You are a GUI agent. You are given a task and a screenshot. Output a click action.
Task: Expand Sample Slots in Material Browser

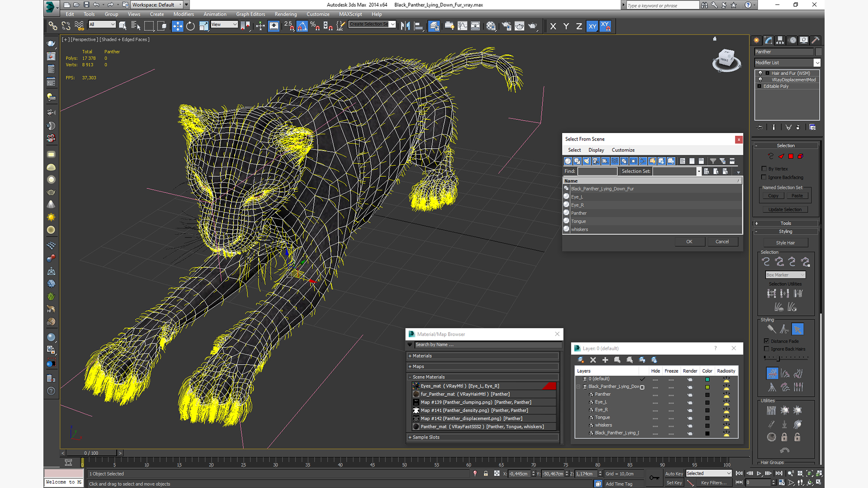pyautogui.click(x=483, y=437)
